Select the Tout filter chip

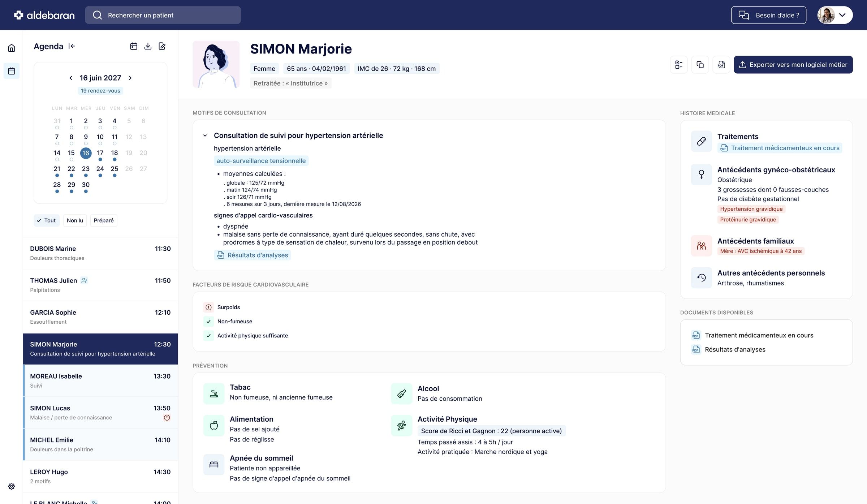coord(47,220)
